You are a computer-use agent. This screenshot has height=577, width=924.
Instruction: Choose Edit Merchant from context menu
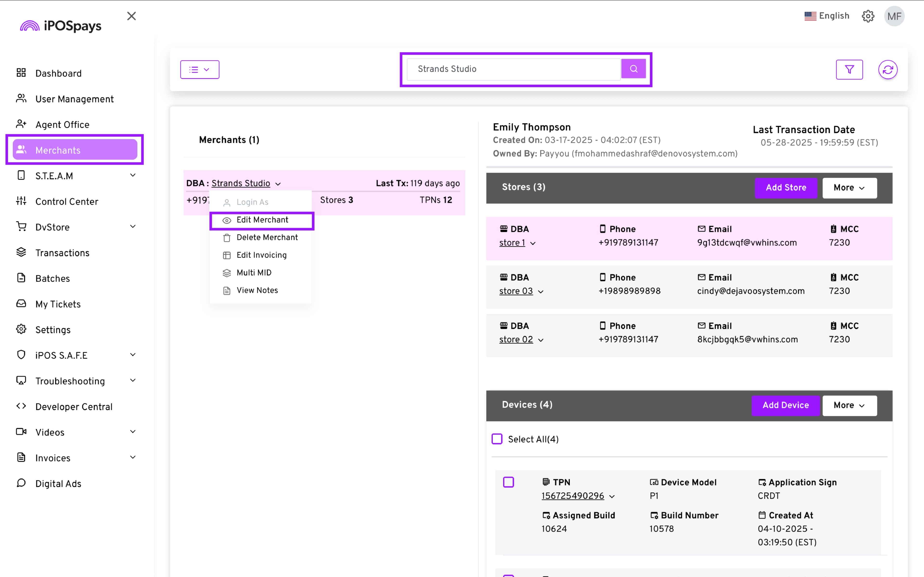(x=262, y=220)
